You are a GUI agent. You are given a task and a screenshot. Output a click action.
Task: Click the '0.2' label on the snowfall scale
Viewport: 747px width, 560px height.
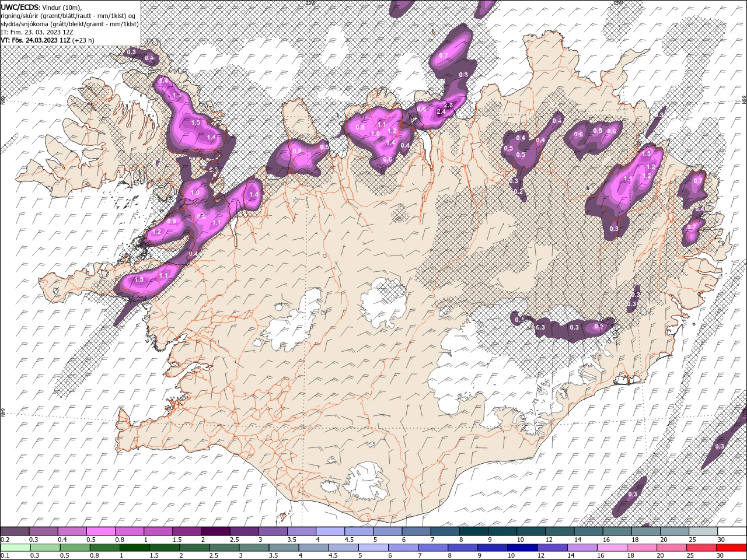[x=5, y=540]
